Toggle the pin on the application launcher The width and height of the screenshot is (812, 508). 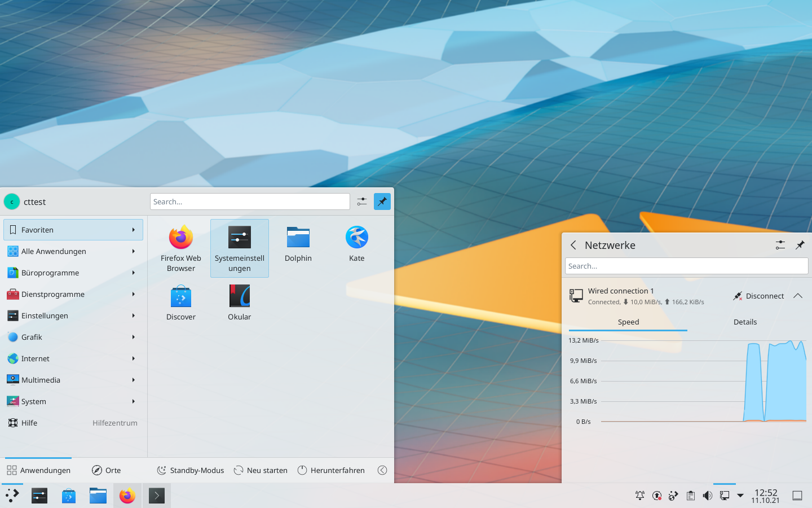382,202
